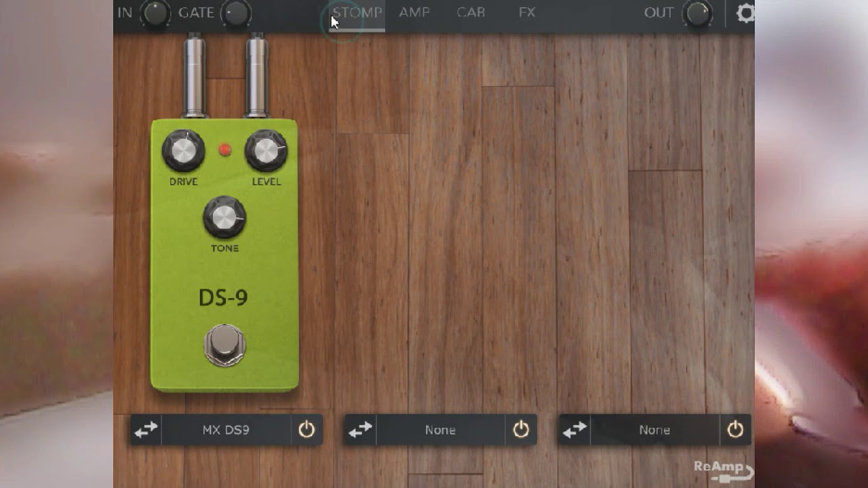
Task: Click the TONE knob on the DS-9
Action: point(224,218)
